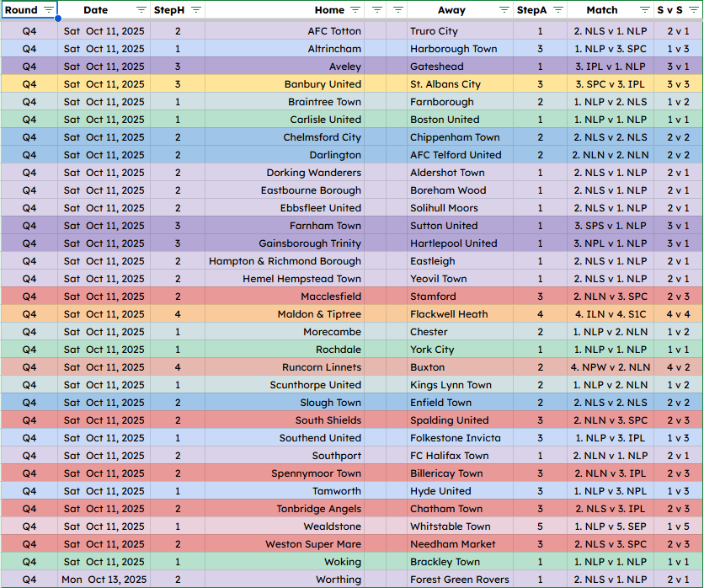
Task: Open the Away column filter
Action: coord(504,10)
